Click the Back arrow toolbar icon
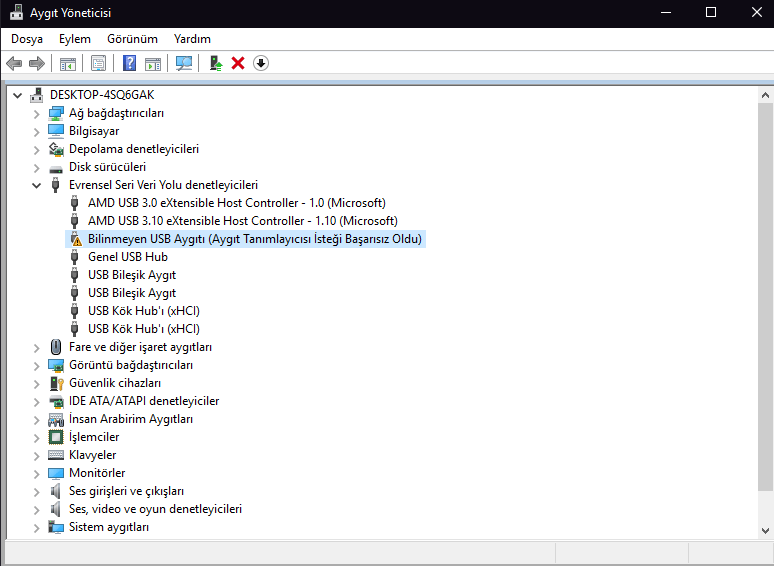774x566 pixels. [x=14, y=63]
